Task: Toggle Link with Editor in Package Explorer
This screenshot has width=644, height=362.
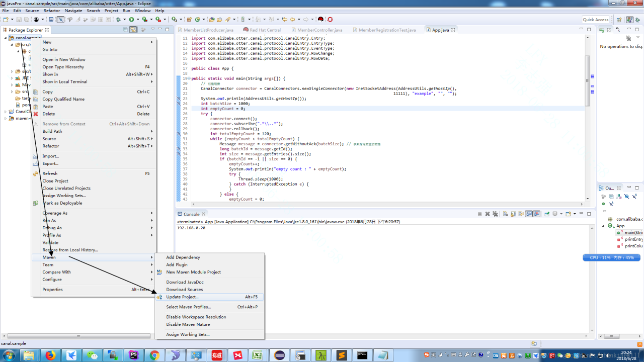Action: pos(133,30)
